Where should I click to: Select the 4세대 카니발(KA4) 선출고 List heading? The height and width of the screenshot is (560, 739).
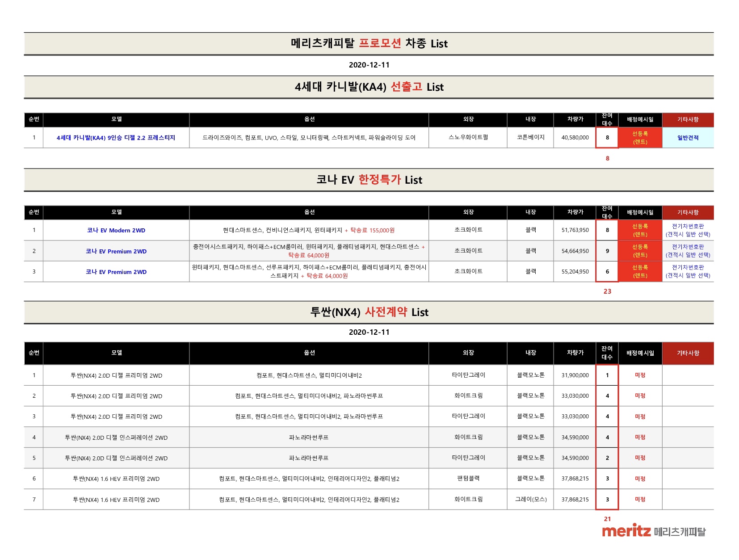pos(369,87)
